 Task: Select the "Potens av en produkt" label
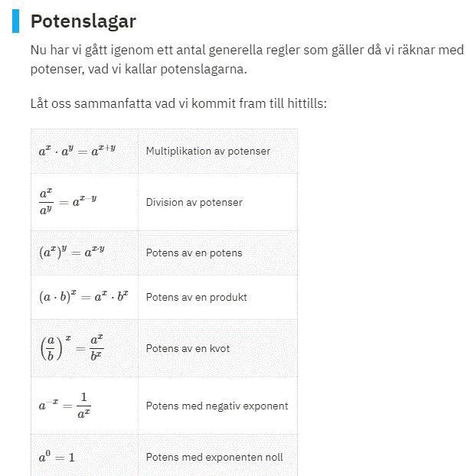click(x=196, y=297)
